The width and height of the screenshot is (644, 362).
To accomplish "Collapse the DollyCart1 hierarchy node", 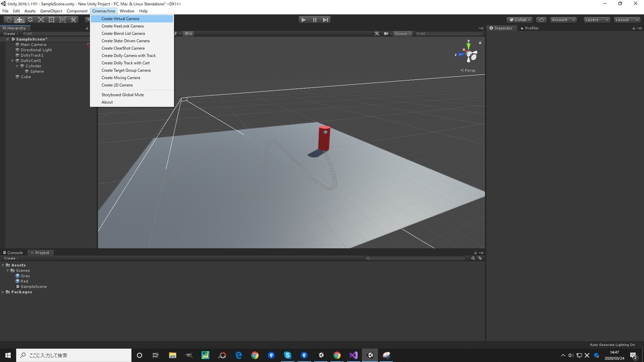I will [13, 61].
